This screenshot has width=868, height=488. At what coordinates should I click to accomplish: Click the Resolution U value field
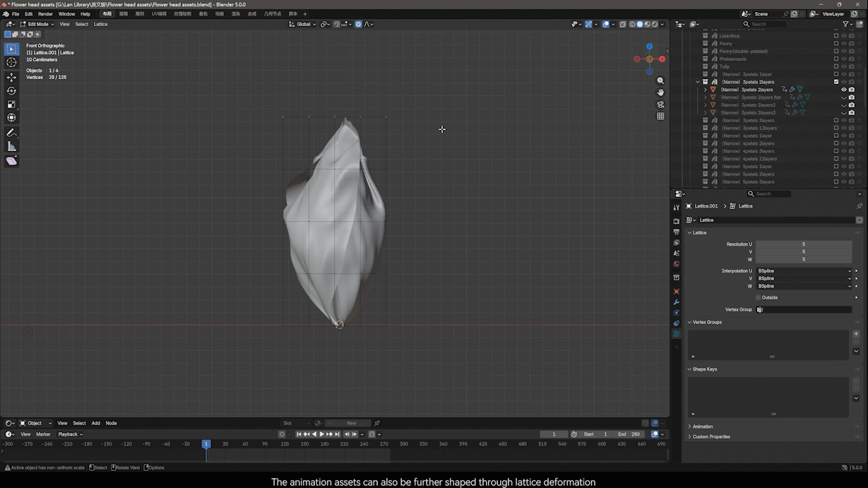coord(804,244)
